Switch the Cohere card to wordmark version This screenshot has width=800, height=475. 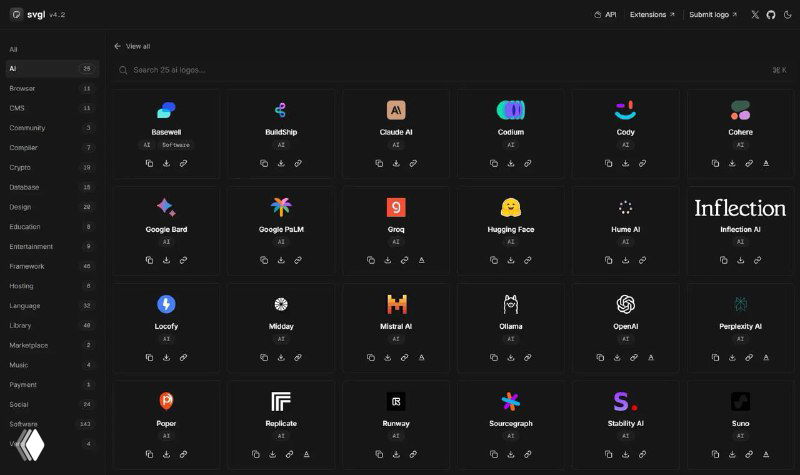pyautogui.click(x=766, y=163)
